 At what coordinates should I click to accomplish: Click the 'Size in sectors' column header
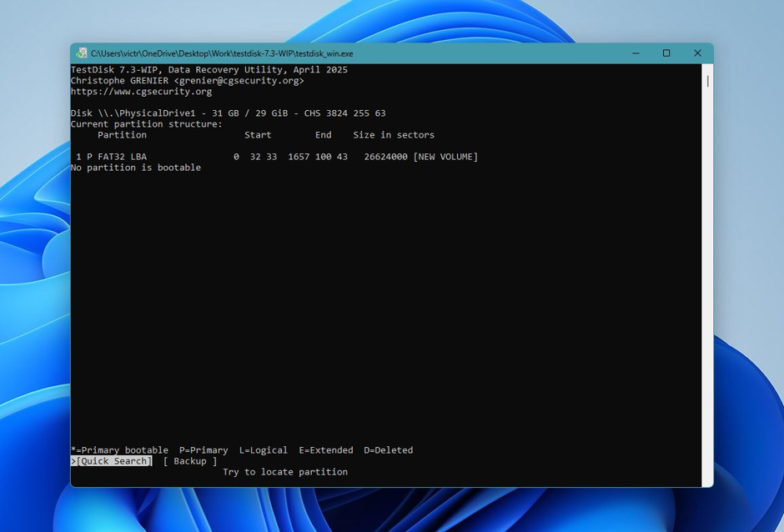[x=394, y=135]
